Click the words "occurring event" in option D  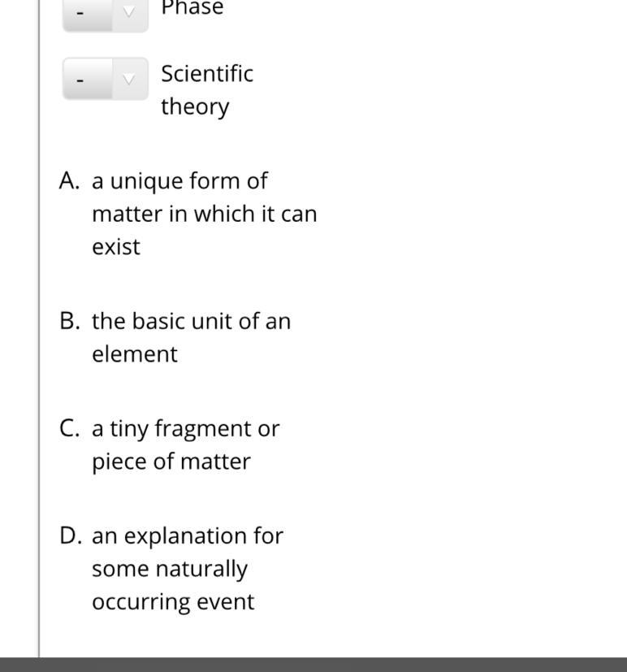click(x=173, y=602)
